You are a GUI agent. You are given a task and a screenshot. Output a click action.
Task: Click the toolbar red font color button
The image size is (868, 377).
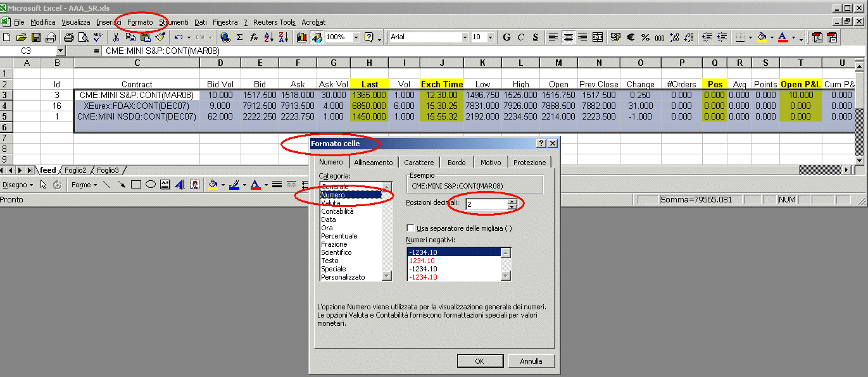coord(783,37)
